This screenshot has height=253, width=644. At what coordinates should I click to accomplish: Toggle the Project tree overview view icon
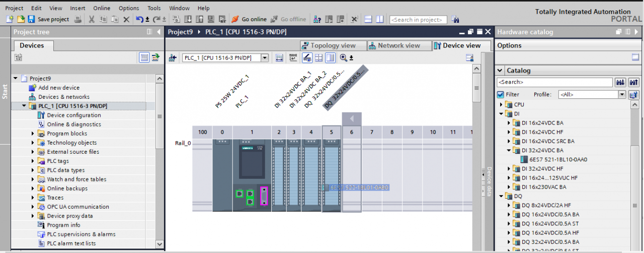(144, 57)
